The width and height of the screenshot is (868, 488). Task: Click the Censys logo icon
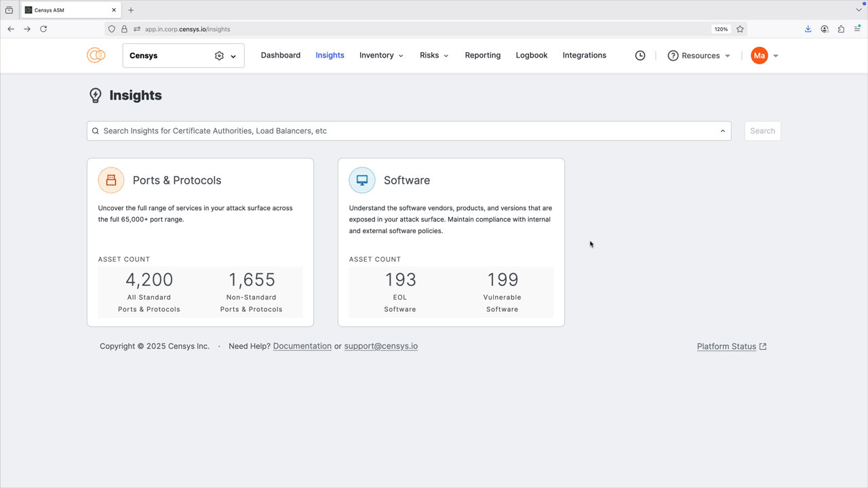96,56
